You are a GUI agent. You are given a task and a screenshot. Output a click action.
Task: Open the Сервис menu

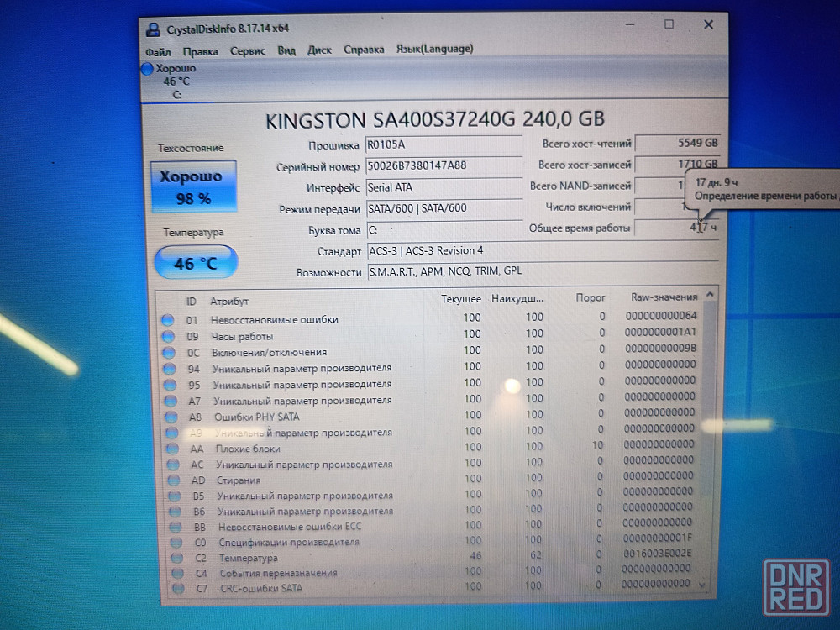[247, 50]
